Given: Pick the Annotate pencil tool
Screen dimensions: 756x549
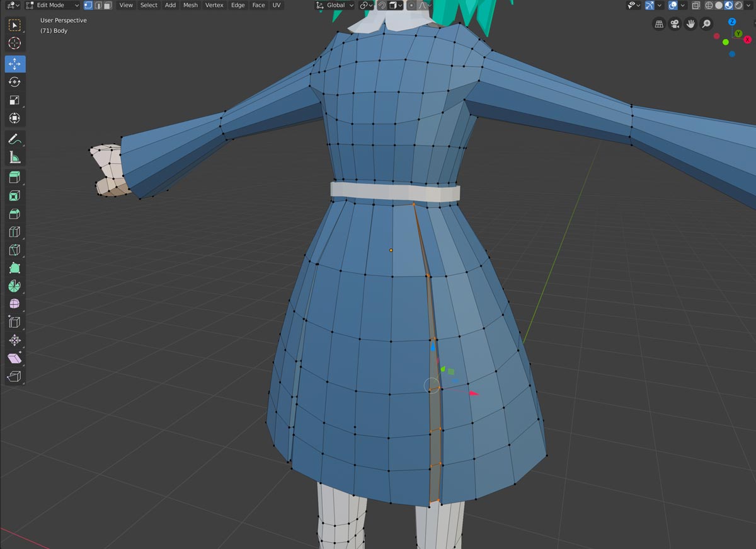Looking at the screenshot, I should [x=14, y=139].
